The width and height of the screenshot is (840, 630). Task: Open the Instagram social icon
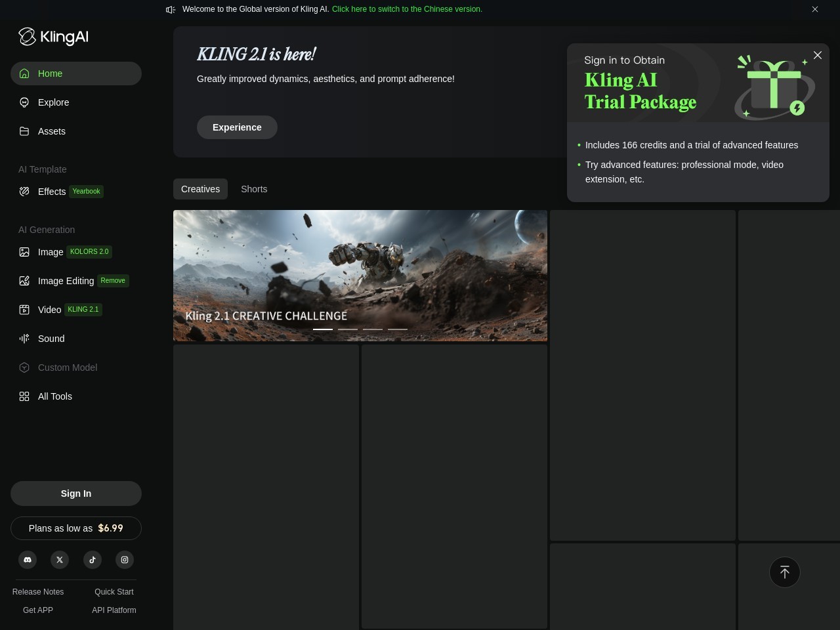pyautogui.click(x=125, y=560)
